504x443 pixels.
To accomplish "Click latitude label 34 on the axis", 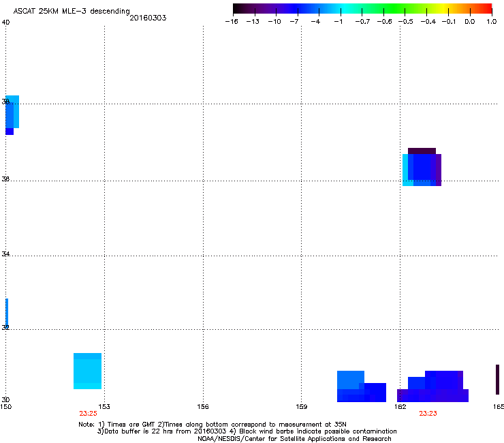I will tap(5, 254).
